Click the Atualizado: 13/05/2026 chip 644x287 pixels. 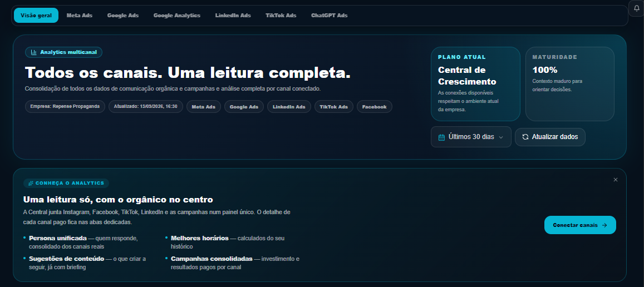pos(145,106)
